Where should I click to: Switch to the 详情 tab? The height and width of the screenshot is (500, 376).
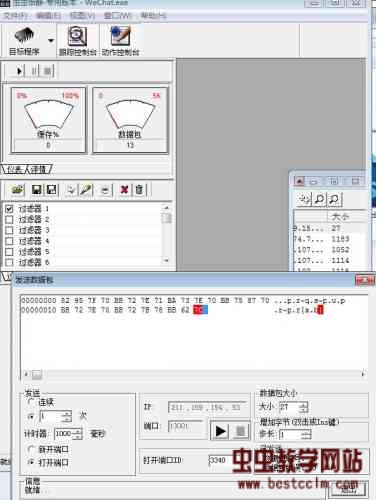pyautogui.click(x=39, y=169)
